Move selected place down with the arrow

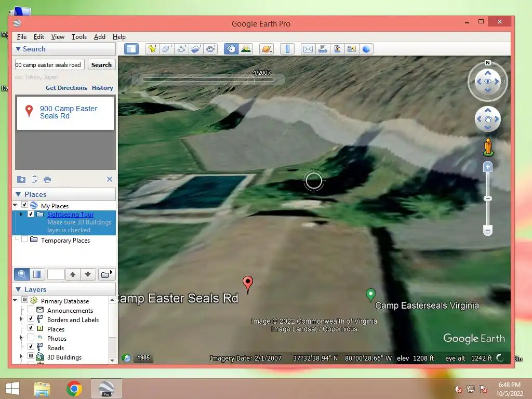pos(88,274)
